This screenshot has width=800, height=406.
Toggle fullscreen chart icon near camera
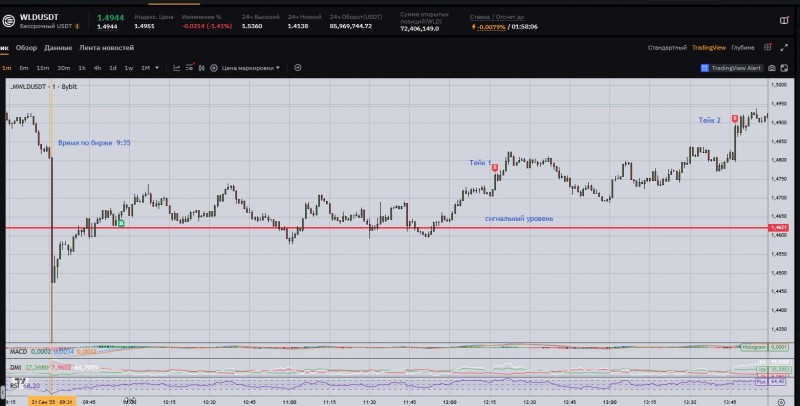[784, 68]
